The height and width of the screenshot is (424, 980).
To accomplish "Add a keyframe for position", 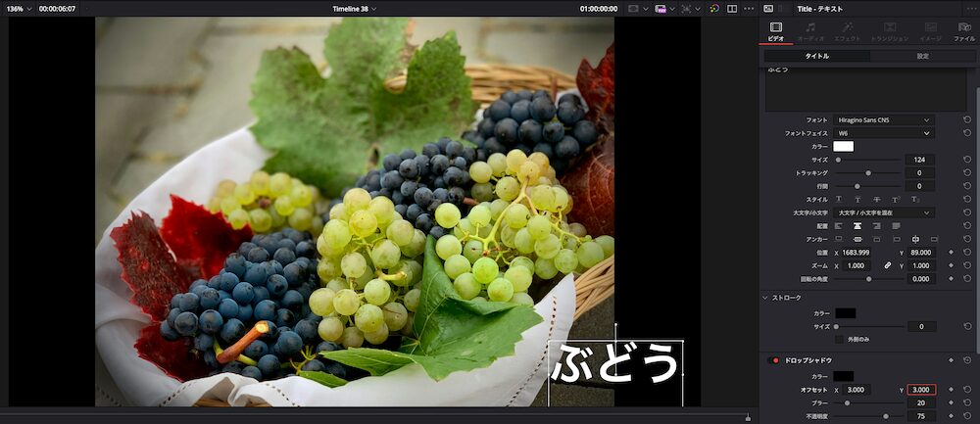I will click(951, 252).
